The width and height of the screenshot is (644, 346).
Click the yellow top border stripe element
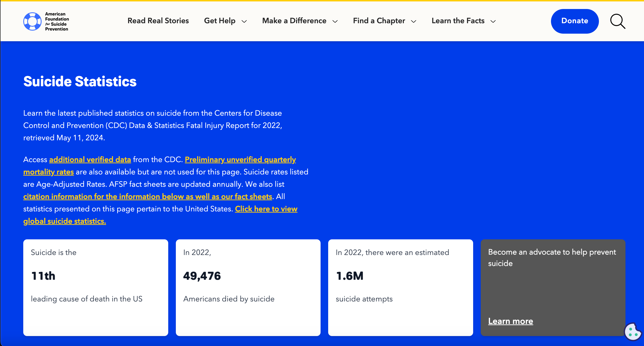pyautogui.click(x=322, y=1)
